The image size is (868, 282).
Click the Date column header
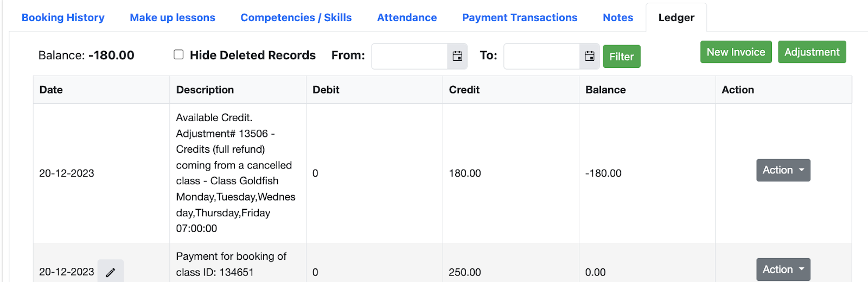pos(51,90)
